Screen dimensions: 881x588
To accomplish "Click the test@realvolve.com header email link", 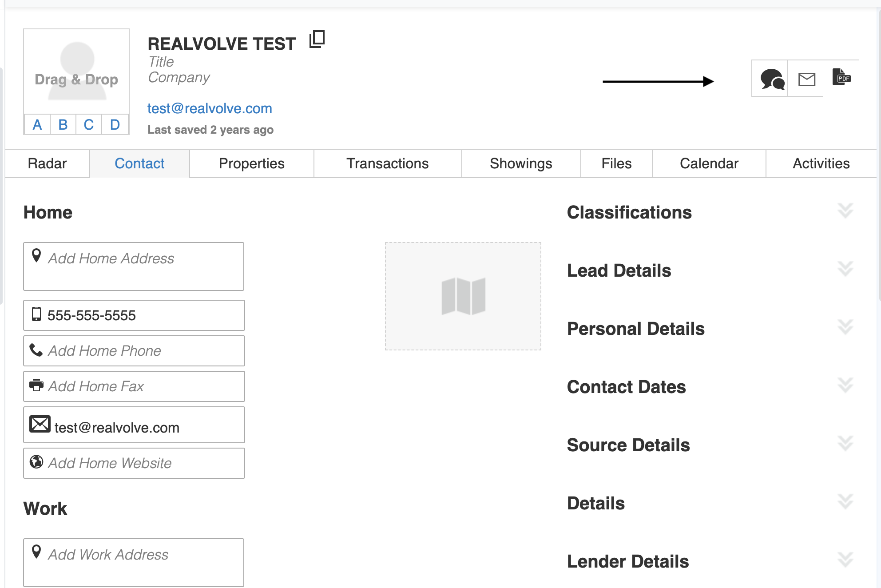I will [x=210, y=108].
